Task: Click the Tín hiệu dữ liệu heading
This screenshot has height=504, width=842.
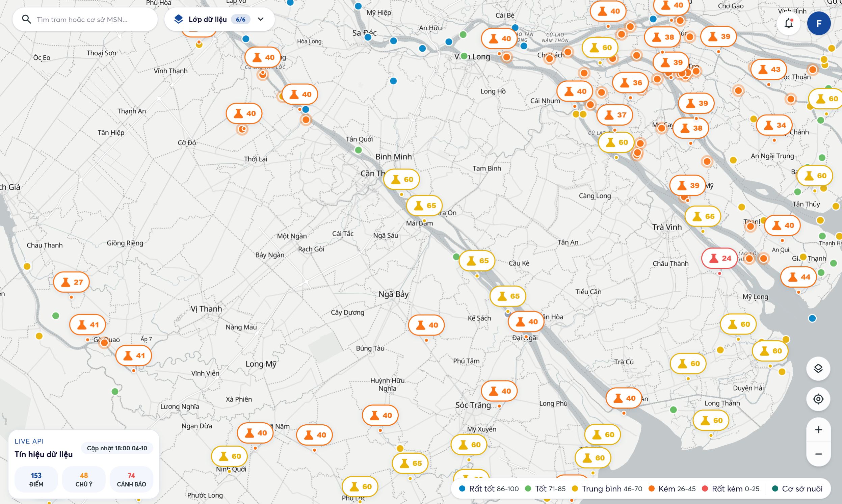Action: pos(44,454)
